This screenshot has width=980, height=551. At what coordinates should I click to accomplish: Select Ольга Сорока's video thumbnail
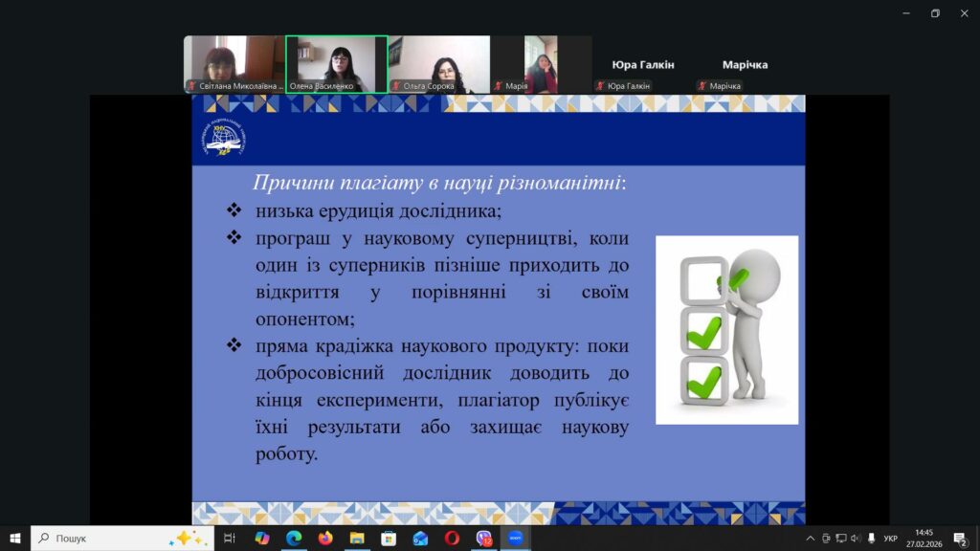click(x=439, y=64)
